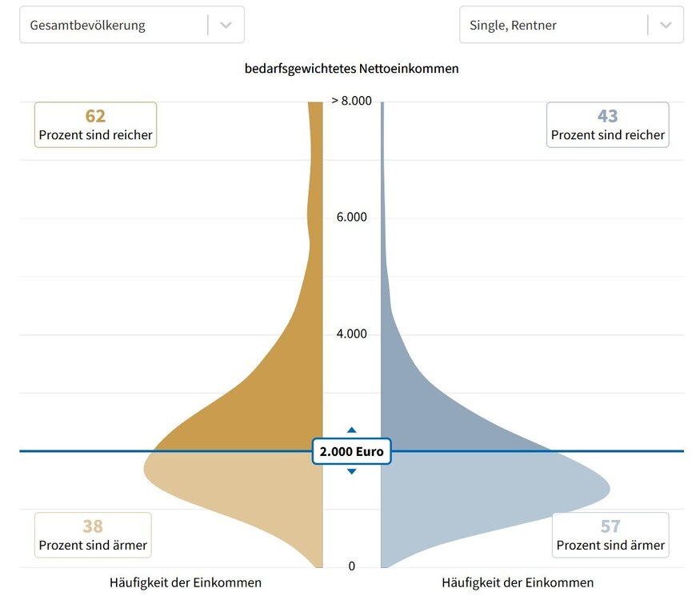The width and height of the screenshot is (700, 600).
Task: Select the '43 Prozent sind reicher' box
Action: click(608, 125)
